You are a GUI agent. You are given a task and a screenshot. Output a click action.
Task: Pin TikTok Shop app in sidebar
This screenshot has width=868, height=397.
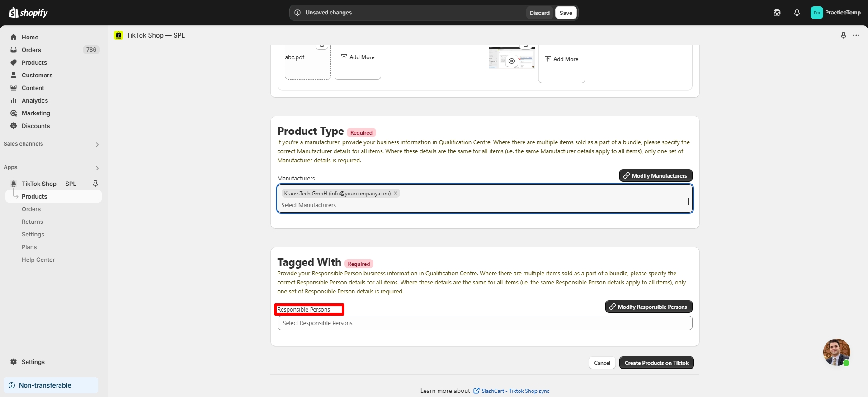[x=95, y=184]
